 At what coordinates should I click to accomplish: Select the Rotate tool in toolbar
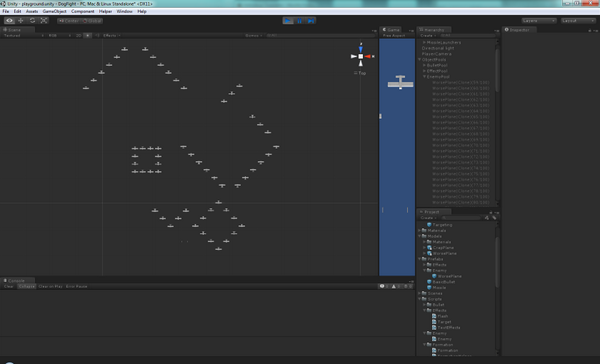point(32,21)
